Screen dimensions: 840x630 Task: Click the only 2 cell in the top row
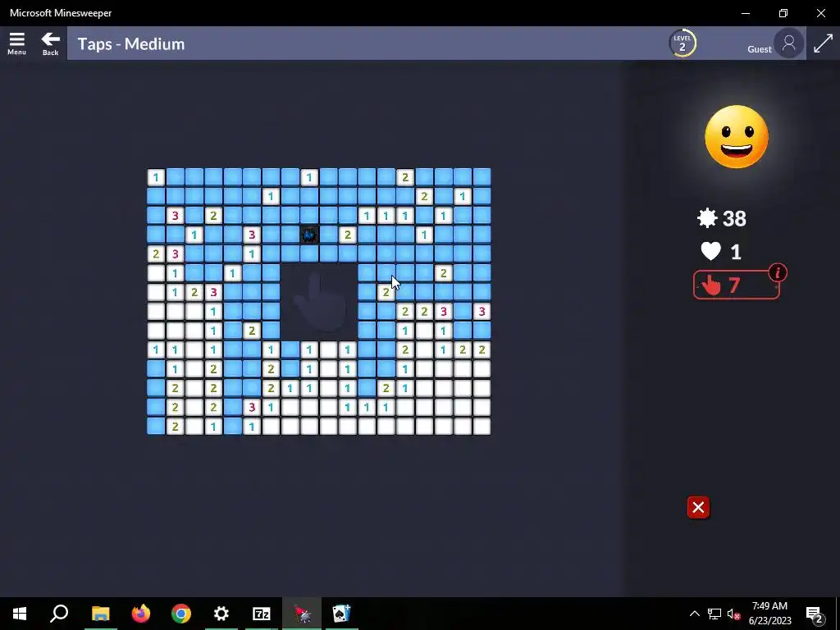405,177
